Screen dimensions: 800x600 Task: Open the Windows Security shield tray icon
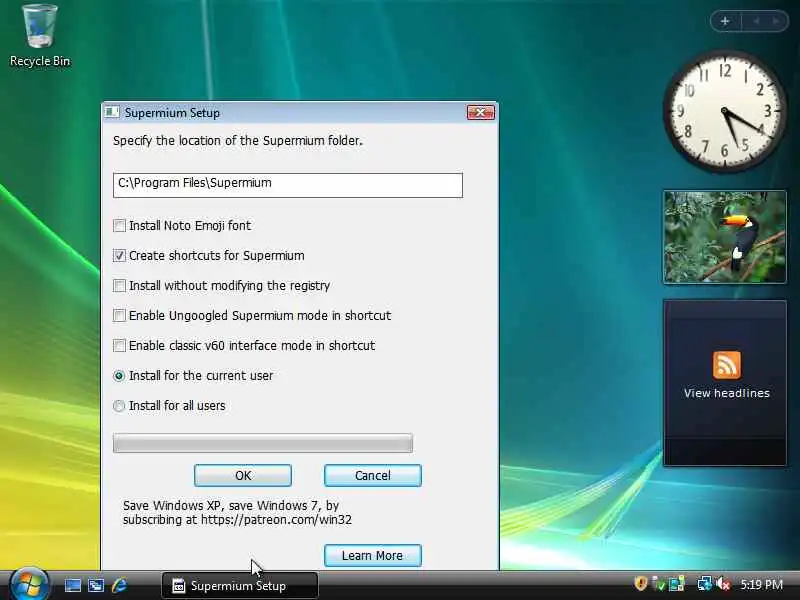tap(640, 583)
